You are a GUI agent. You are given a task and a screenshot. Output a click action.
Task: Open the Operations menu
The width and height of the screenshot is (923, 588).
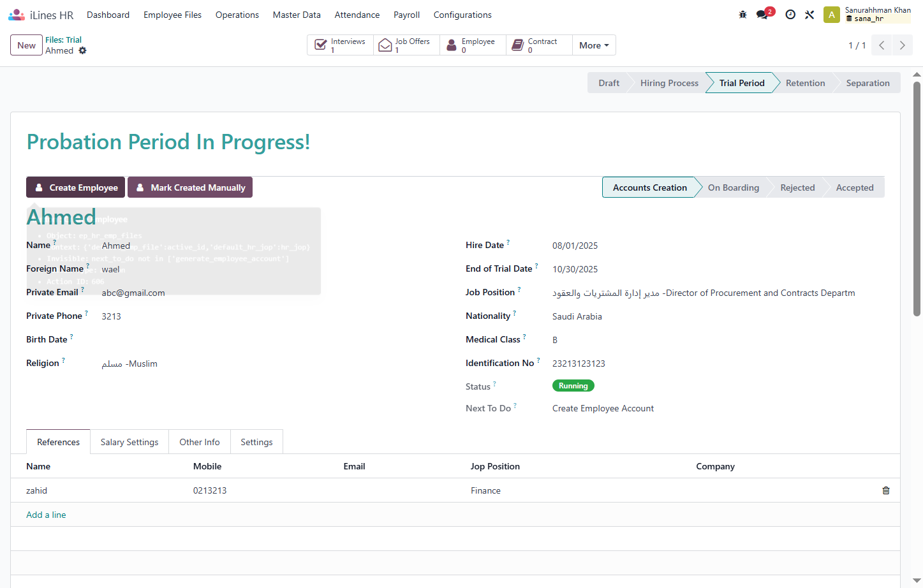[237, 15]
